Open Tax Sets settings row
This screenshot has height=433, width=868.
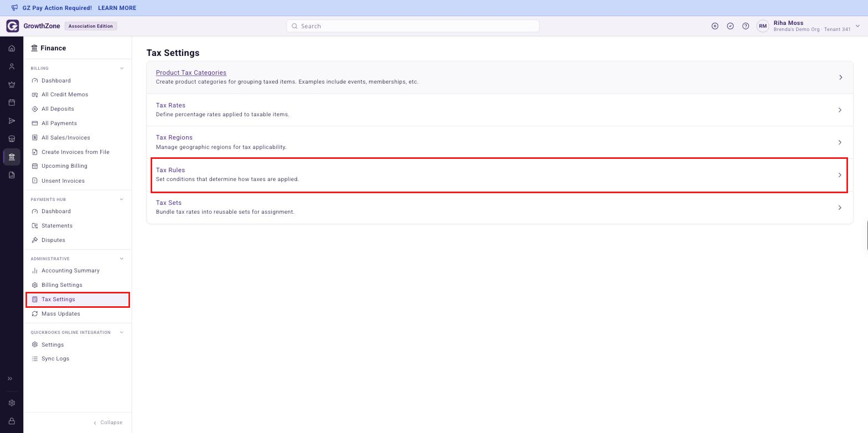pyautogui.click(x=499, y=208)
